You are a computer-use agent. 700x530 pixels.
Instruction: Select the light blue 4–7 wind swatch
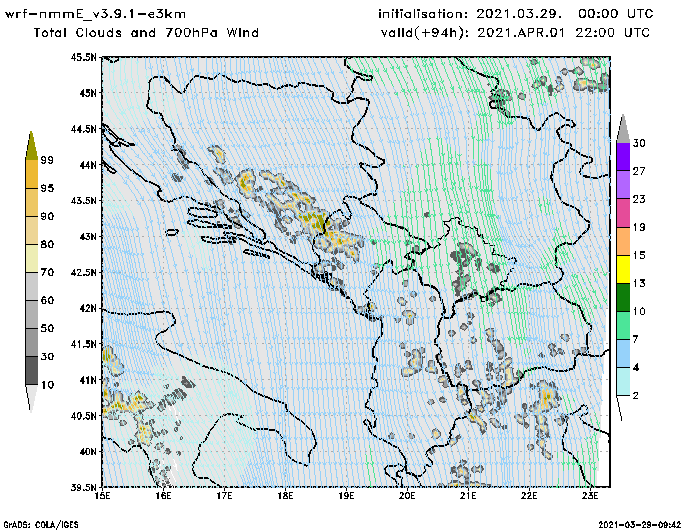click(623, 354)
